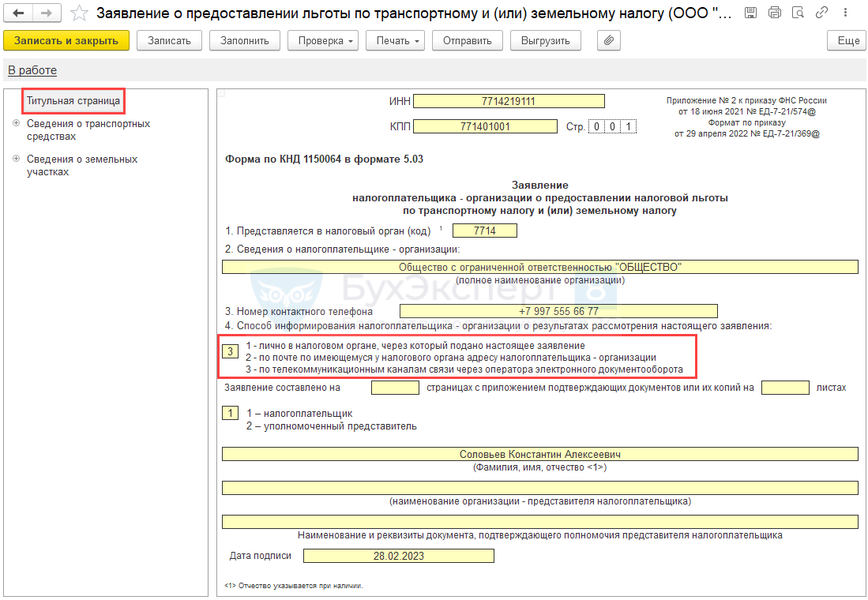Open the Печать dropdown menu
The width and height of the screenshot is (868, 600).
pyautogui.click(x=396, y=41)
